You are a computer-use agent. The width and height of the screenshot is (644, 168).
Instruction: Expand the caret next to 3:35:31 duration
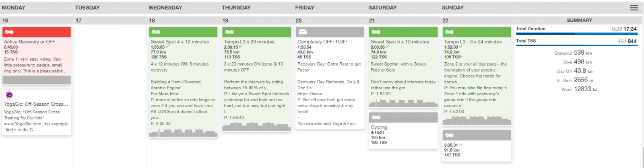coord(461,145)
